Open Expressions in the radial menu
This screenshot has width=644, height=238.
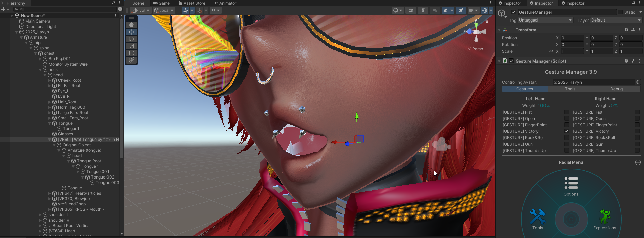click(x=604, y=220)
